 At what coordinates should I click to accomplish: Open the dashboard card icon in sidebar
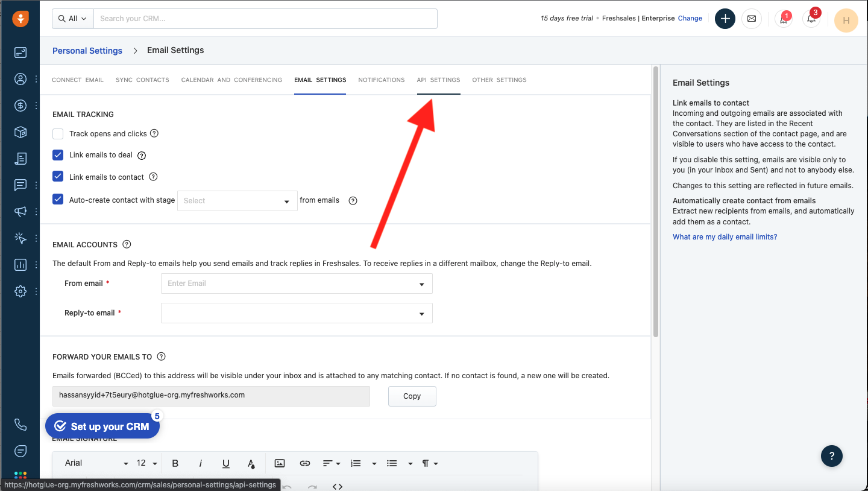point(20,52)
